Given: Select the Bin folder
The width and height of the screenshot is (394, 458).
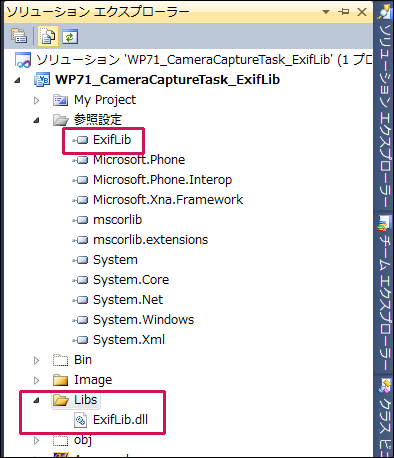Looking at the screenshot, I should pos(83,360).
